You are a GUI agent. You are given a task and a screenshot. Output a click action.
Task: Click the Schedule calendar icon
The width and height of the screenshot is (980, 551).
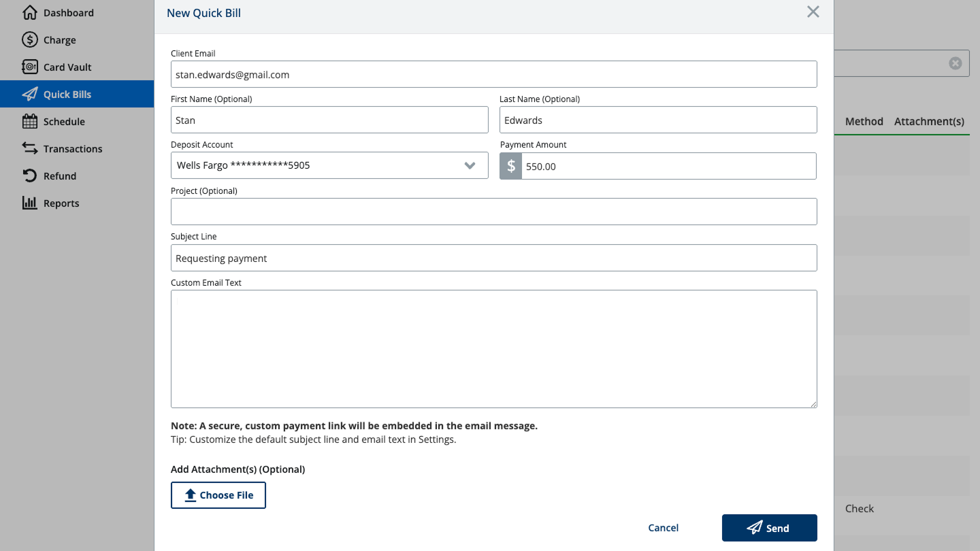[x=30, y=121]
